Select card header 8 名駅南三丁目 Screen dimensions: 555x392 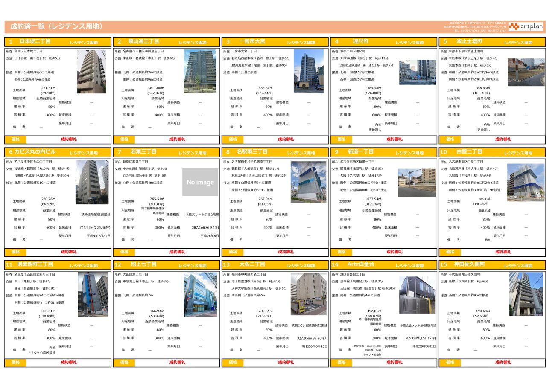275,152
